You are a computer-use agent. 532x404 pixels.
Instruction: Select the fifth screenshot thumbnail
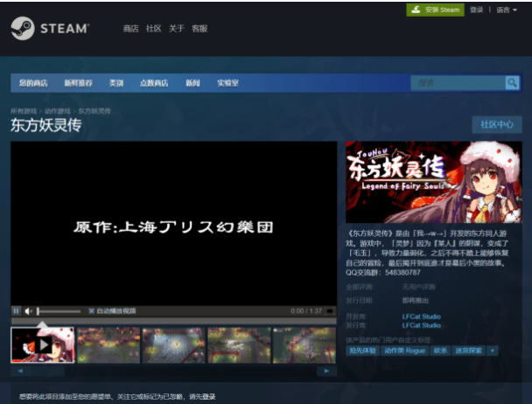304,345
